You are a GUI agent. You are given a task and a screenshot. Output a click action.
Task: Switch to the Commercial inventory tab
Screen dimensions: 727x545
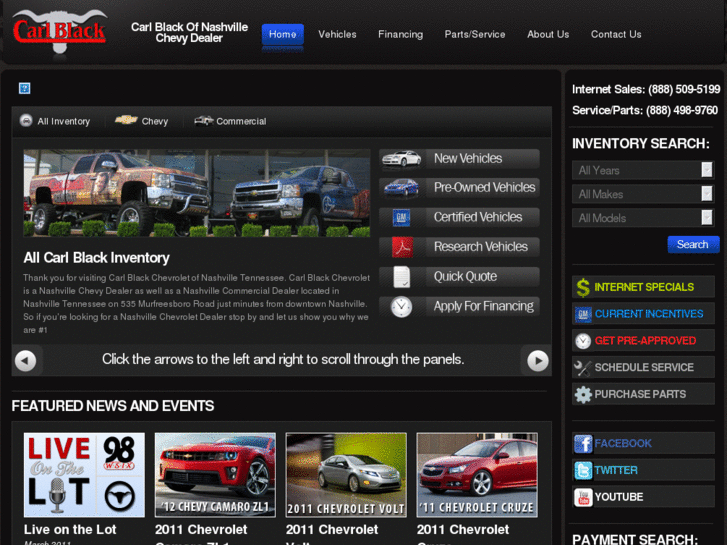(x=230, y=121)
